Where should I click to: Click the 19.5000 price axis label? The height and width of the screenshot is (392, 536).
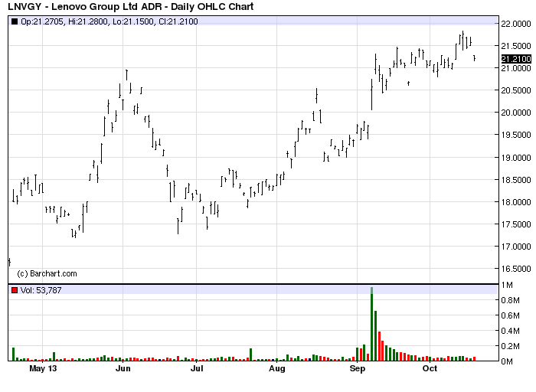point(516,135)
